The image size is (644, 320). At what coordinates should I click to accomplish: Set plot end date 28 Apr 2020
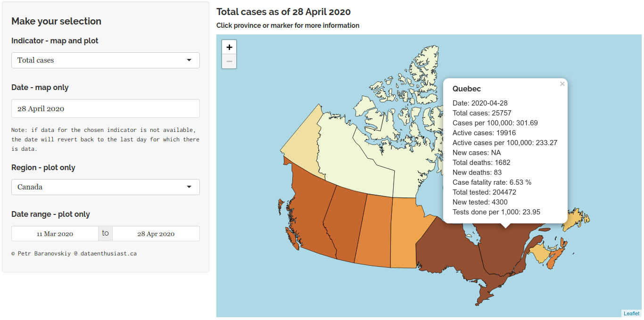156,234
